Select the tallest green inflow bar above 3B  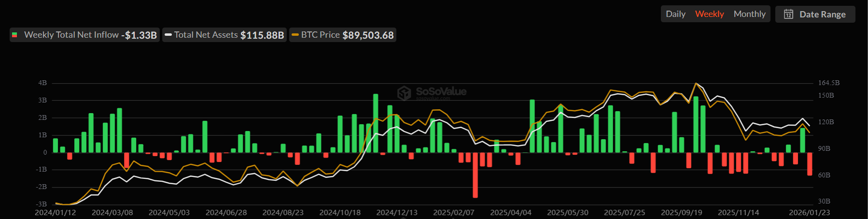click(376, 123)
